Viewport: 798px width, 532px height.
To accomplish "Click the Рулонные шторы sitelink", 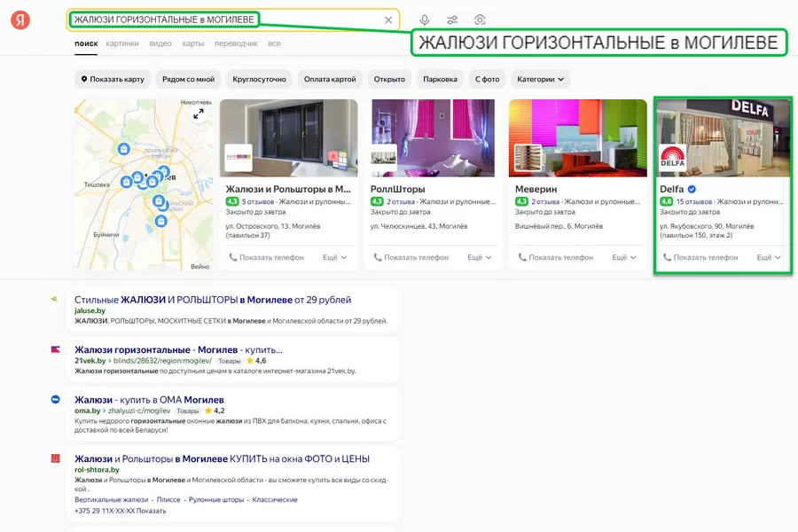I will (x=216, y=500).
